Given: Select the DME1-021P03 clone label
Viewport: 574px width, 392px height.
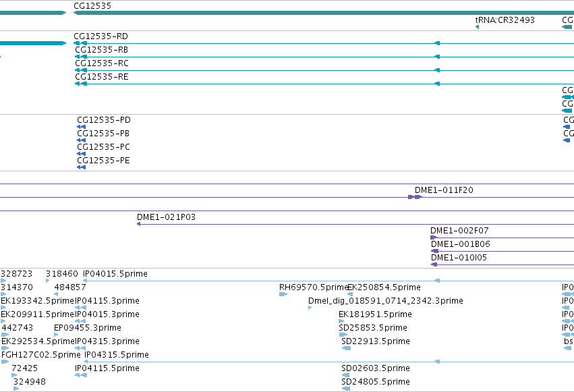Looking at the screenshot, I should 166,217.
